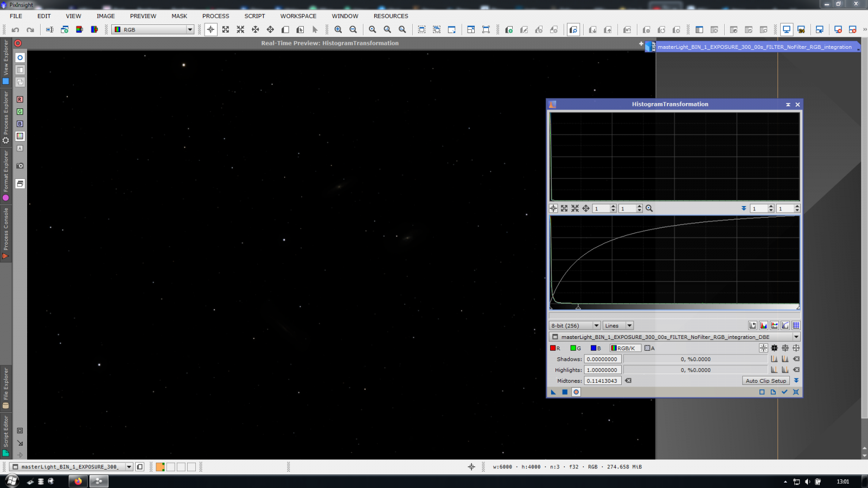
Task: Open the Process Explorer side tab
Action: (x=6, y=118)
